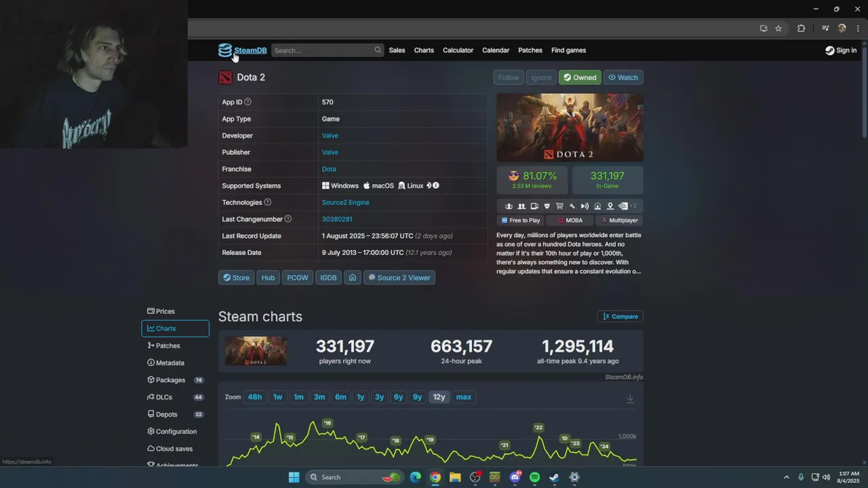
Task: Click the search magnifier icon in SteamDB header
Action: [x=378, y=50]
